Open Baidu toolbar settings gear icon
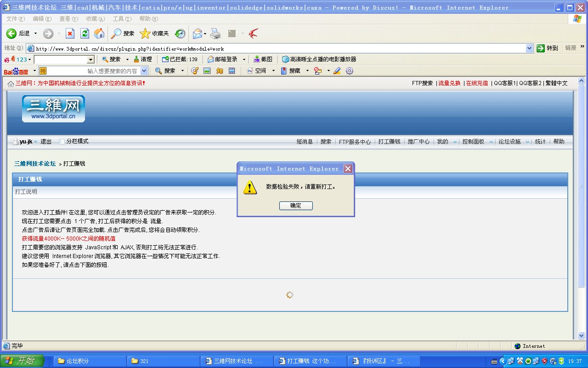Image resolution: width=588 pixels, height=368 pixels. [350, 71]
